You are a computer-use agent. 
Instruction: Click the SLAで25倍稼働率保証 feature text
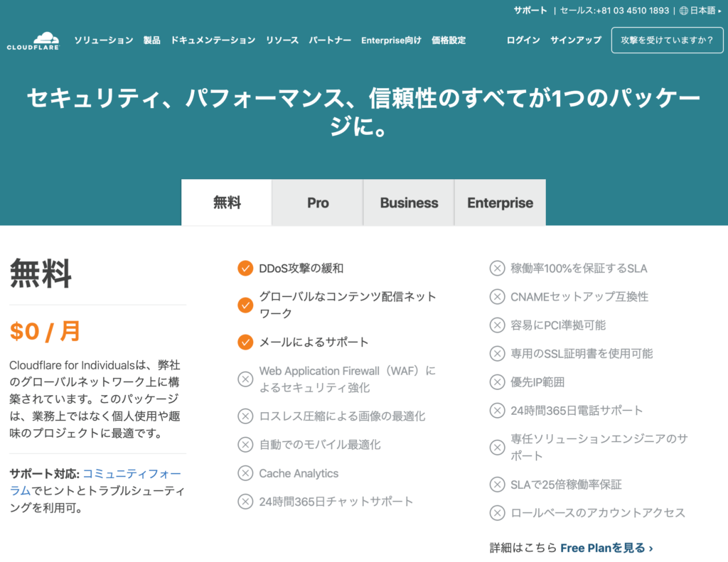tap(566, 485)
